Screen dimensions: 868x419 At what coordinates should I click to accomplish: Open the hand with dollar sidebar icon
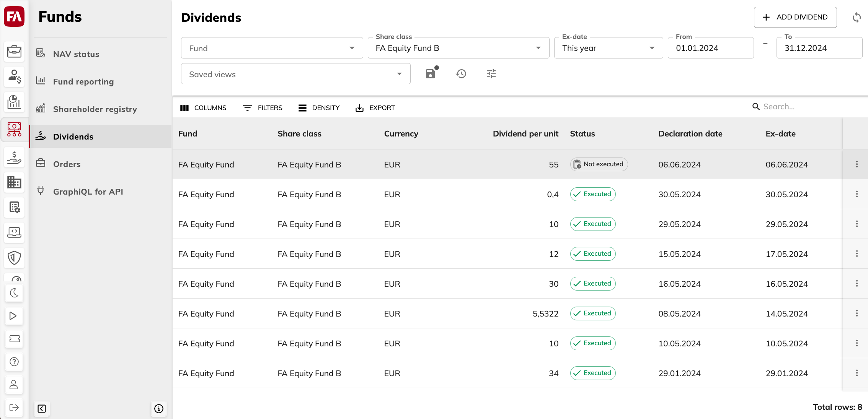(14, 157)
